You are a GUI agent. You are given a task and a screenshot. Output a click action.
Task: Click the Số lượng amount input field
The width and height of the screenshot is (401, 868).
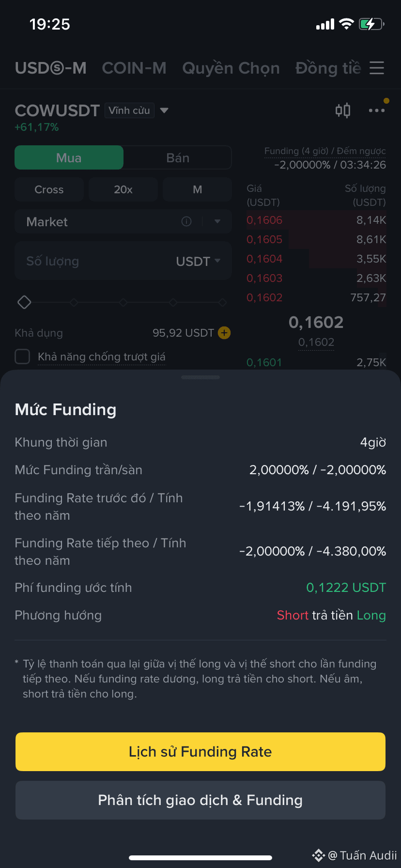click(123, 261)
